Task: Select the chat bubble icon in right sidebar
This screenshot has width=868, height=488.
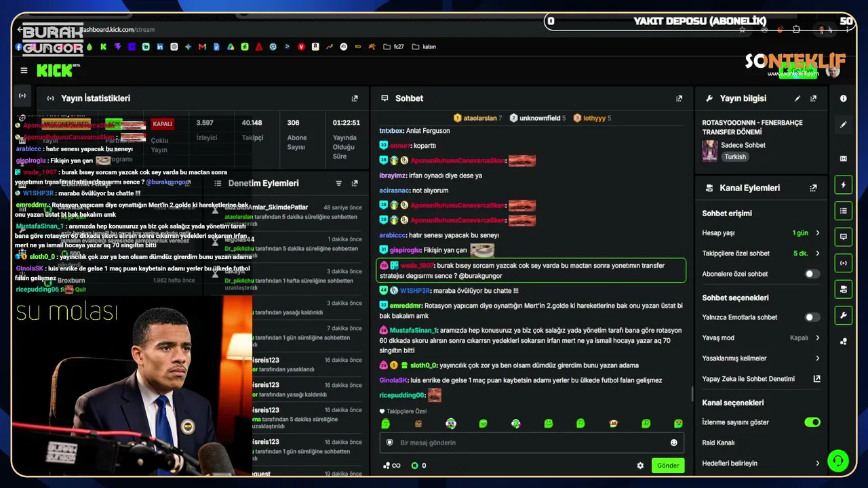Action: [x=844, y=237]
